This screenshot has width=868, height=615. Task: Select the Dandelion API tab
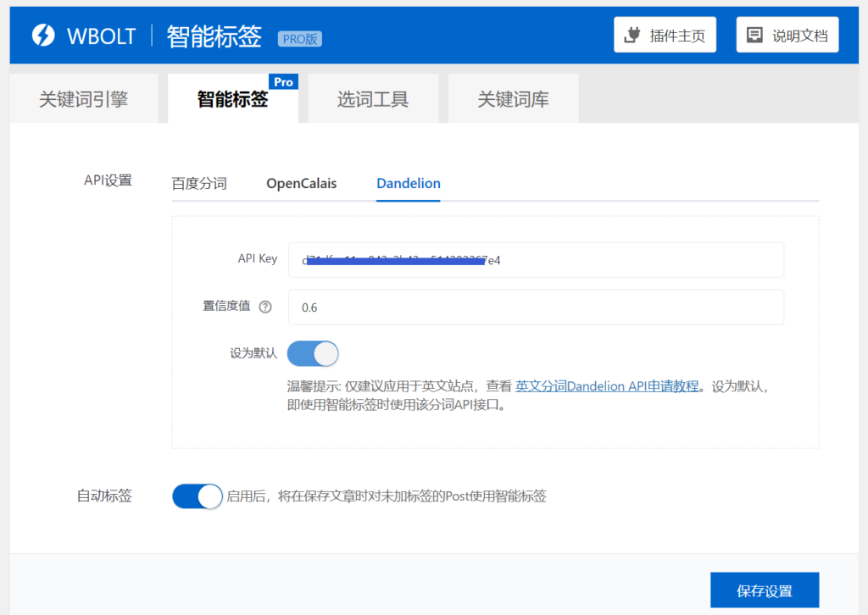click(x=408, y=183)
